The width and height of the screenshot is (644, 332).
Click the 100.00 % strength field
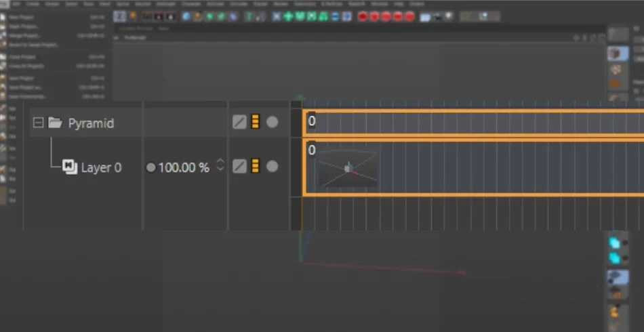(184, 167)
